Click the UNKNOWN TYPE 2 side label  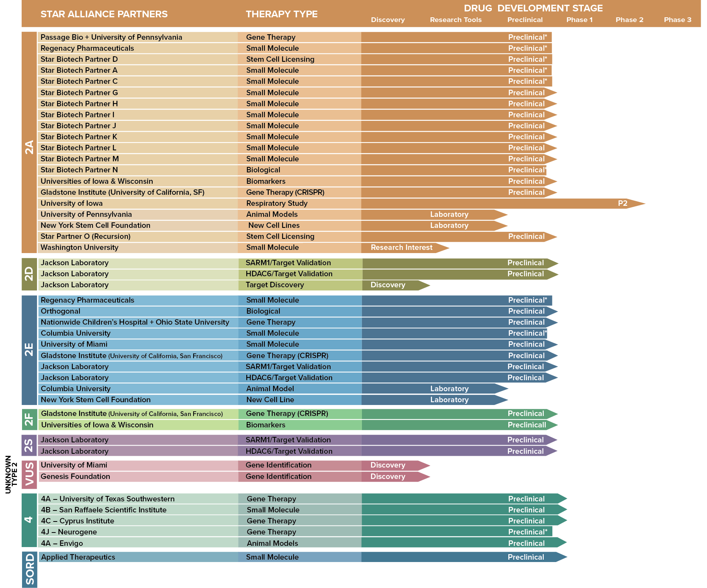tap(11, 474)
